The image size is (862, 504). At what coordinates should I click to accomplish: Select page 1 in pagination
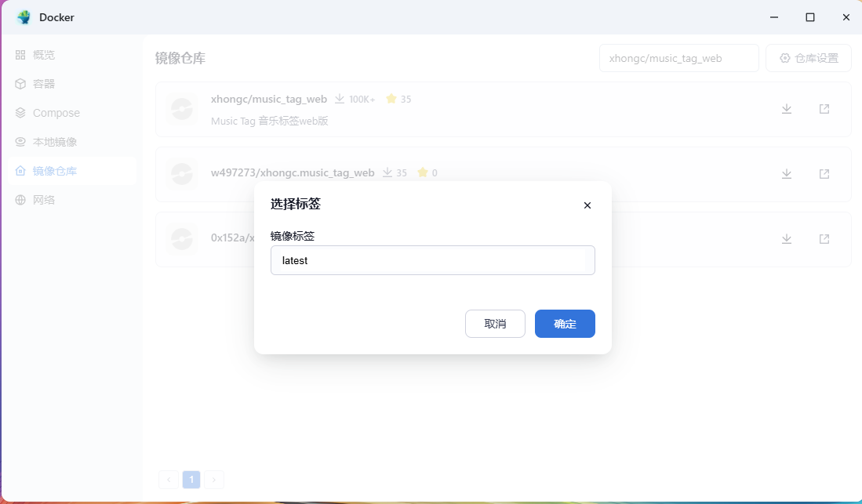(x=191, y=480)
